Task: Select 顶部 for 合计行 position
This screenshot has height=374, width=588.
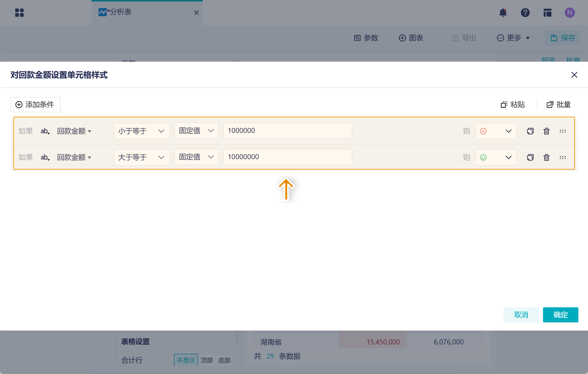Action: point(207,360)
